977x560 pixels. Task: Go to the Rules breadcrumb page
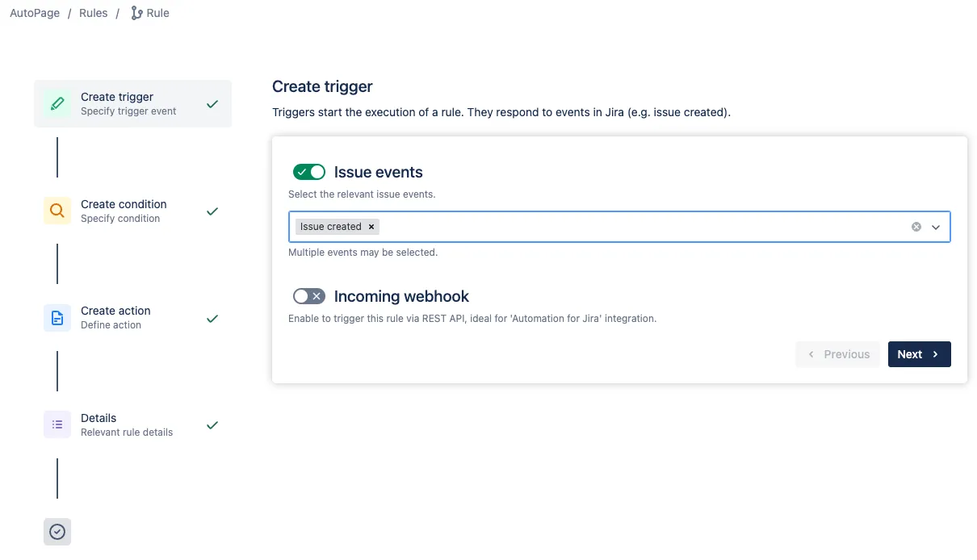[92, 12]
